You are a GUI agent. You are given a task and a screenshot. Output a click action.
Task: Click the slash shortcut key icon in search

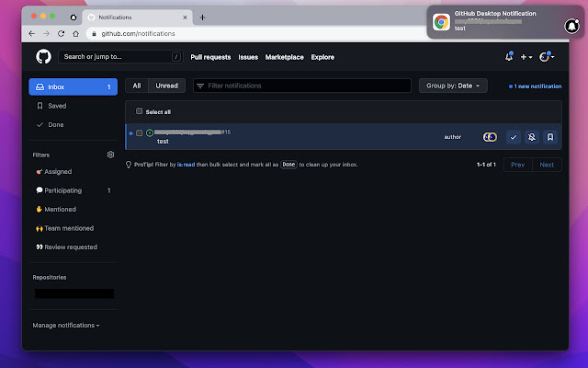coord(175,57)
